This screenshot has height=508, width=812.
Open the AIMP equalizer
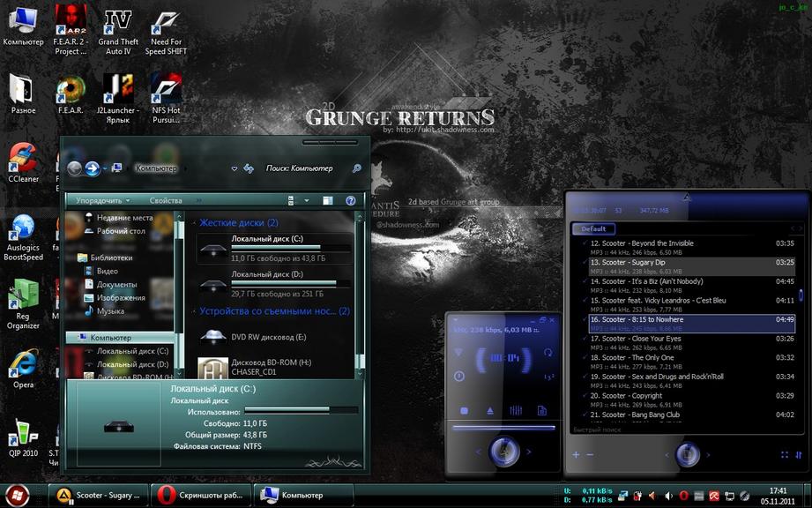[516, 411]
